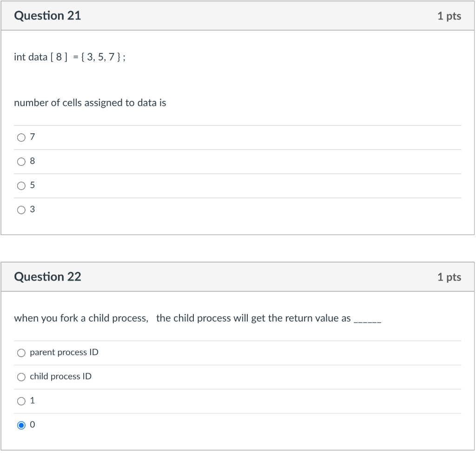Choose 'child process ID' radio option

(x=21, y=377)
